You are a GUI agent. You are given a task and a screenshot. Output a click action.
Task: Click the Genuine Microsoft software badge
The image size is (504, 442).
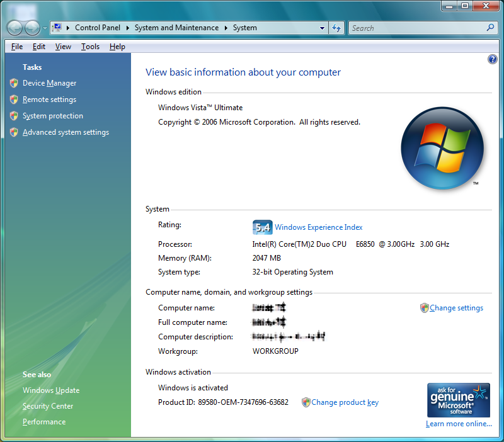(459, 400)
